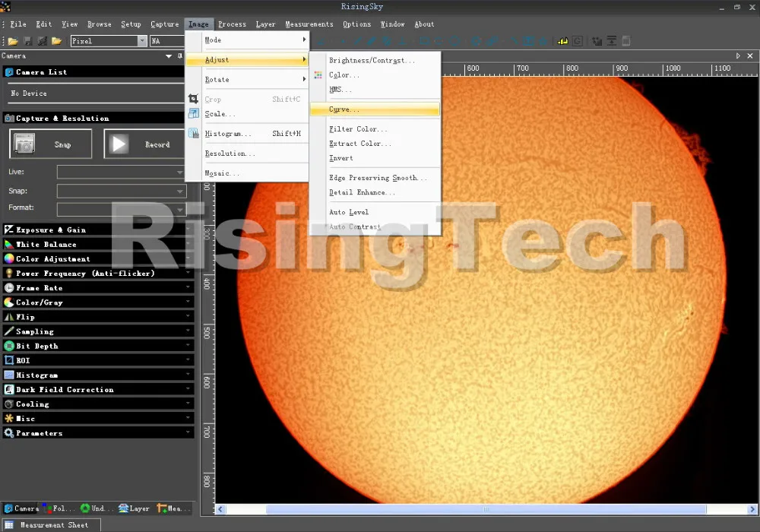Open the Pixel unit dropdown
This screenshot has width=760, height=532.
(141, 41)
